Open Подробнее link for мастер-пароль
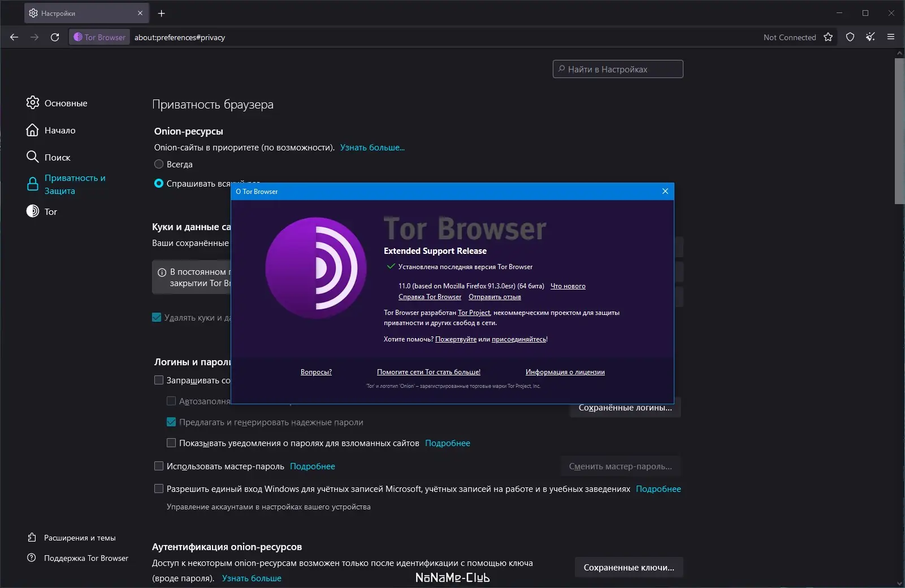This screenshot has height=588, width=905. tap(313, 466)
